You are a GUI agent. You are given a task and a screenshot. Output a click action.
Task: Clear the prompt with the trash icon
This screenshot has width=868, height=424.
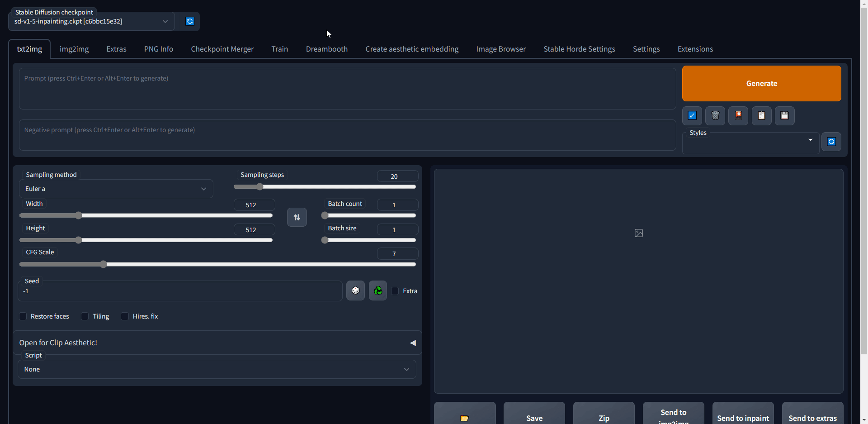(715, 115)
